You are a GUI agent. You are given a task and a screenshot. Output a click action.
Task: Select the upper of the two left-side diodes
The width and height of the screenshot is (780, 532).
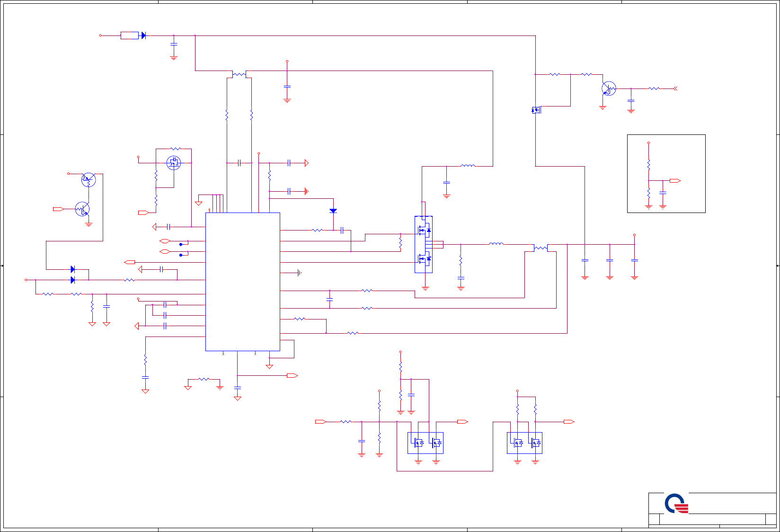point(73,269)
